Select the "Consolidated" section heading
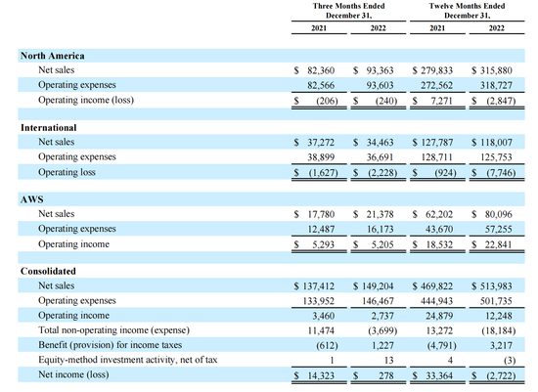 tap(48, 272)
